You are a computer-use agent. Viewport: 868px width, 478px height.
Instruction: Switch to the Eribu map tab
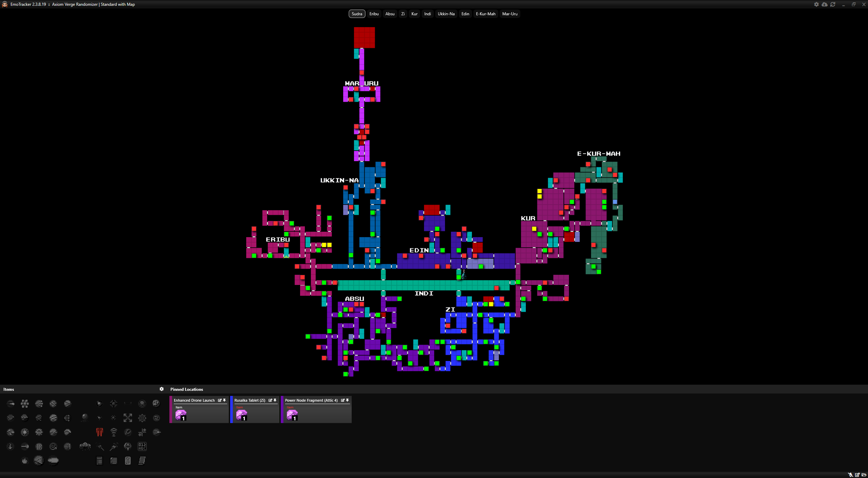[x=374, y=14]
